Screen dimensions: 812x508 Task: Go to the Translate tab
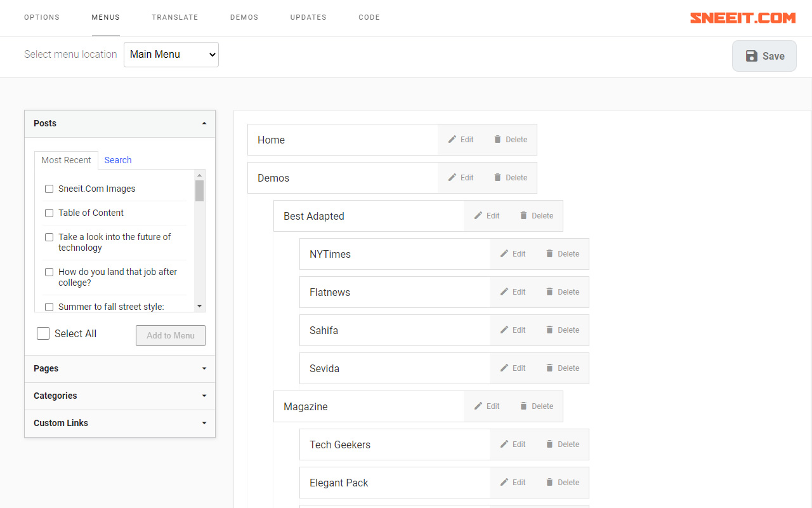(x=175, y=18)
